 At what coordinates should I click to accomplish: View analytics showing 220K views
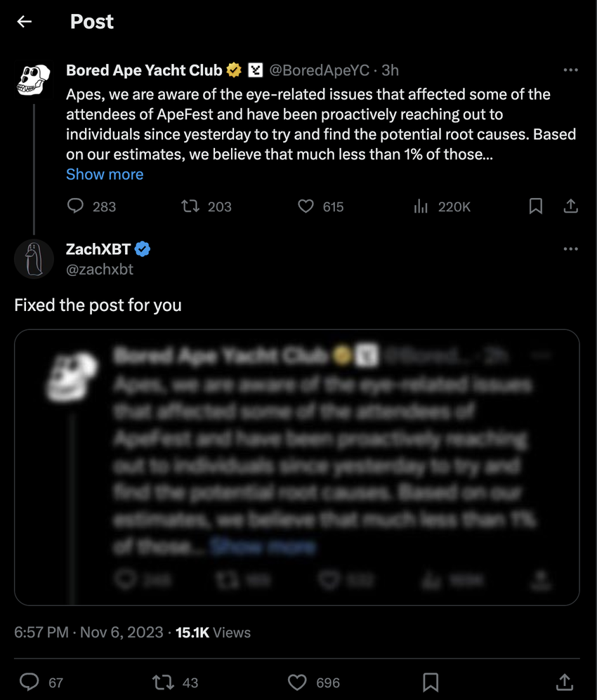tap(421, 206)
